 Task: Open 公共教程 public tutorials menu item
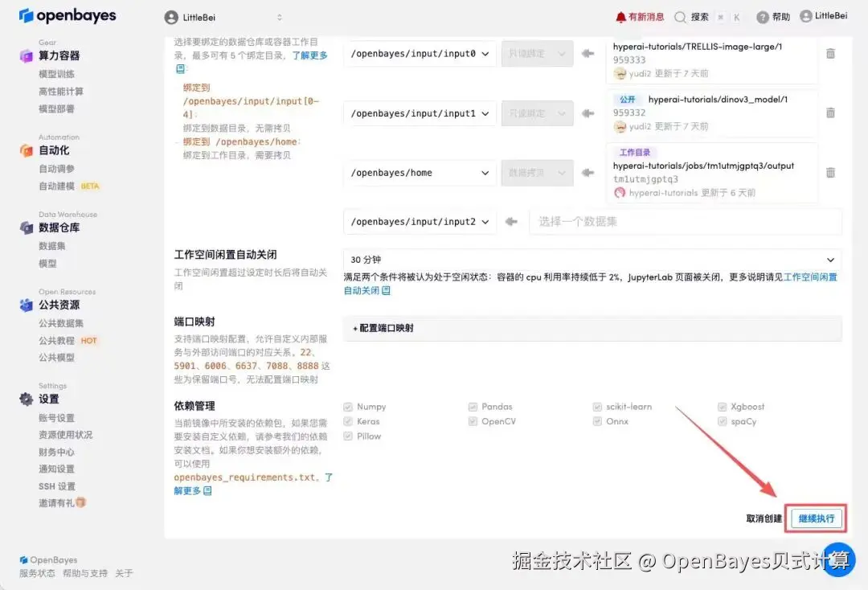click(55, 340)
